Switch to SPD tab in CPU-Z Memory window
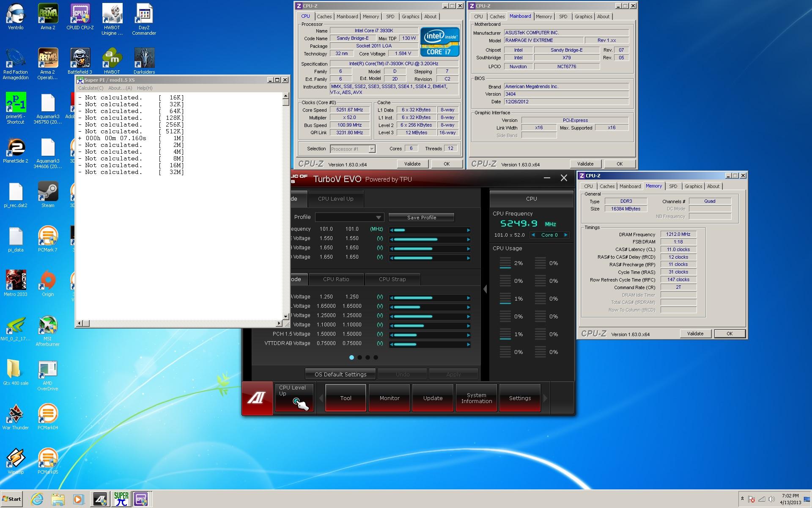 click(673, 186)
